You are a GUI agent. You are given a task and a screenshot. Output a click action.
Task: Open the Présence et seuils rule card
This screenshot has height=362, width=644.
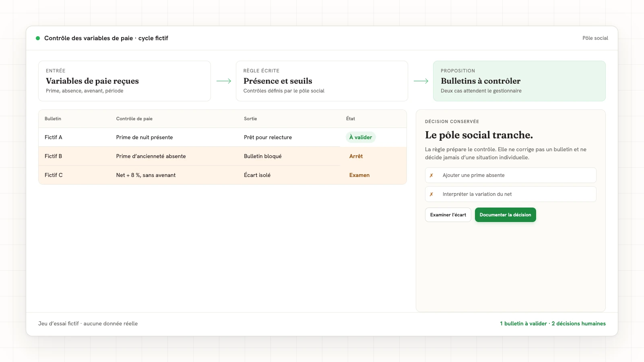click(322, 81)
